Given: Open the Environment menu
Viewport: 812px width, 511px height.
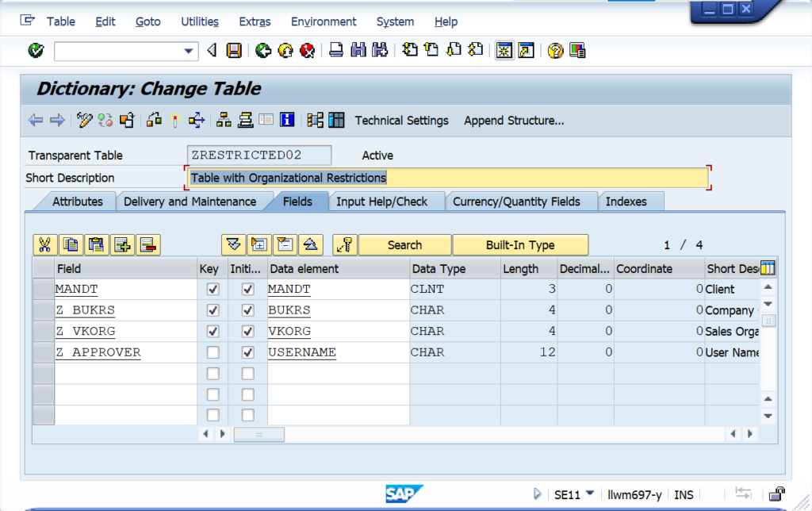Looking at the screenshot, I should 324,21.
